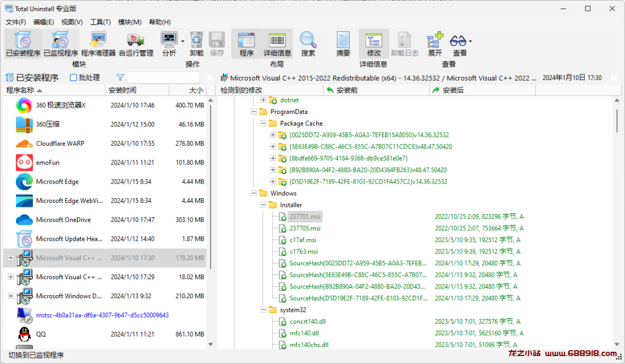Expand Microsoft Visual C++ 179.20 MB entry
625x364 pixels.
click(11, 258)
